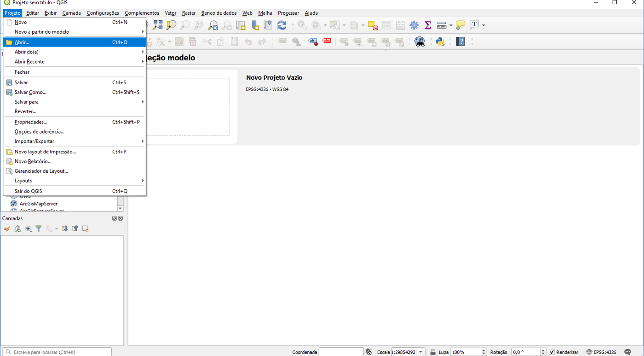The height and width of the screenshot is (356, 644).
Task: Select the Measure ruler tool
Action: tap(442, 25)
